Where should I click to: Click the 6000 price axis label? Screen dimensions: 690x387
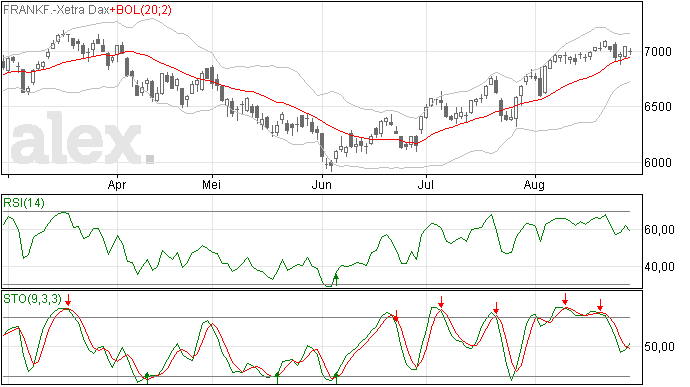point(658,163)
